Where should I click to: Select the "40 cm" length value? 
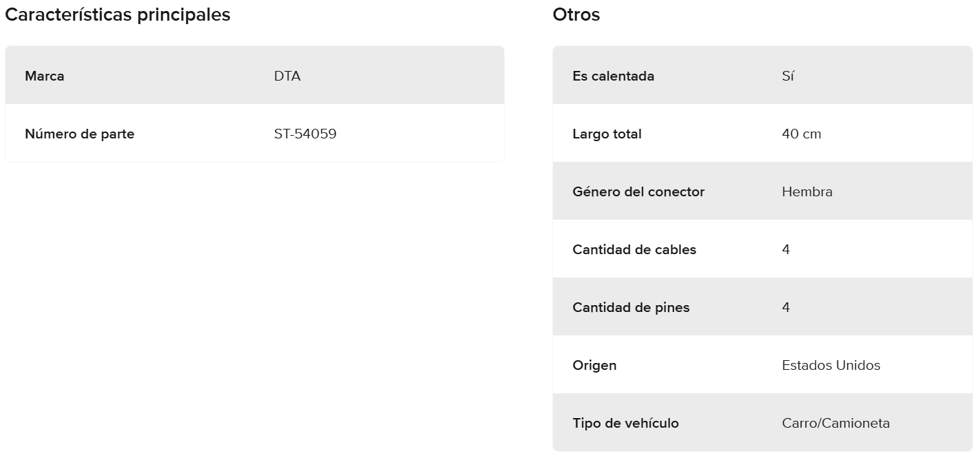point(802,134)
